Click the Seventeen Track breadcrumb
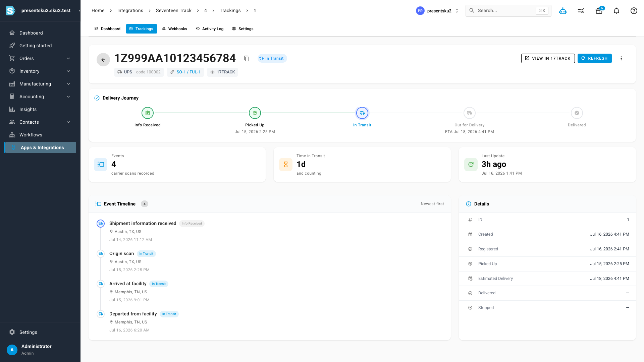 [x=174, y=10]
